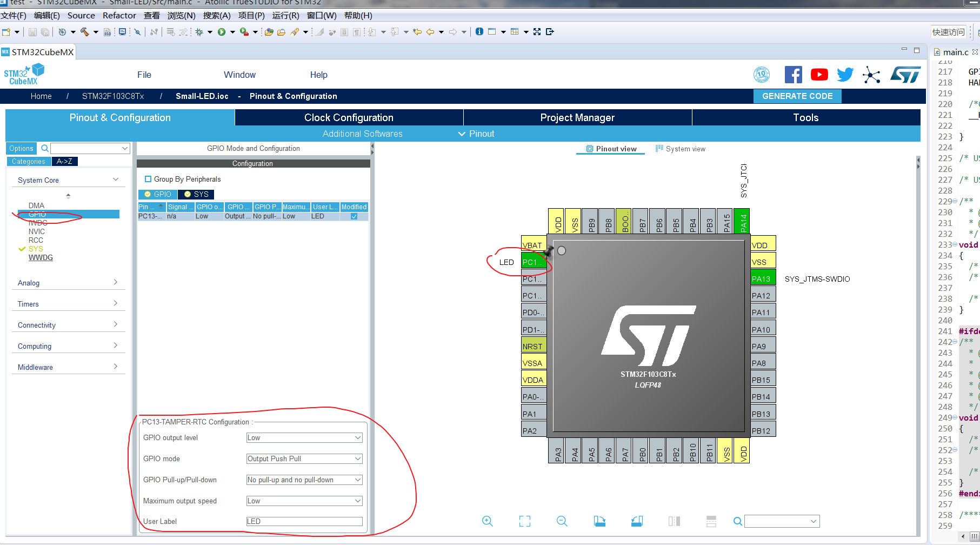Screen dimensions: 980x545
Task: Select the A->Z sorting toggle
Action: [x=65, y=161]
